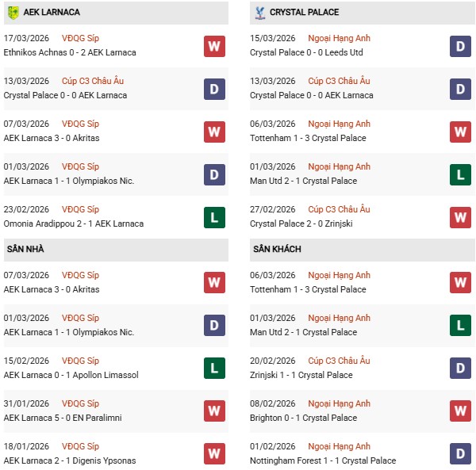Click L badge for Omonia Aradippou match
This screenshot has width=476, height=470.
(214, 217)
